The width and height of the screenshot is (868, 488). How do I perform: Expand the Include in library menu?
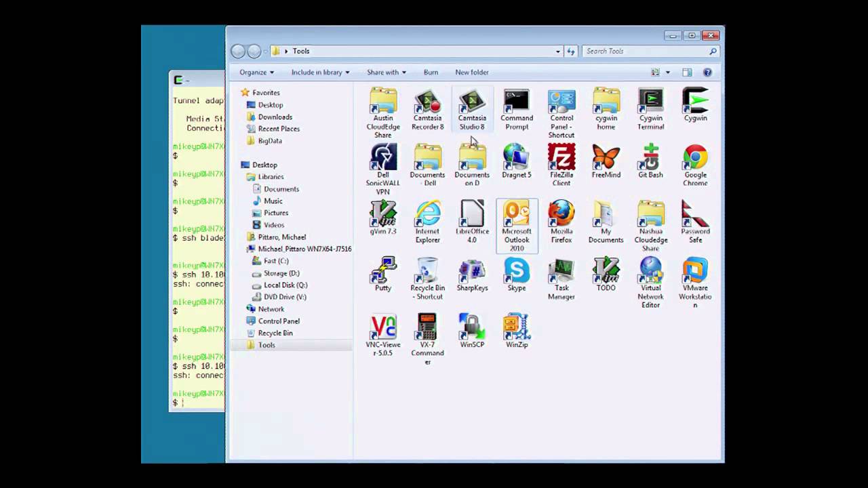click(x=320, y=73)
